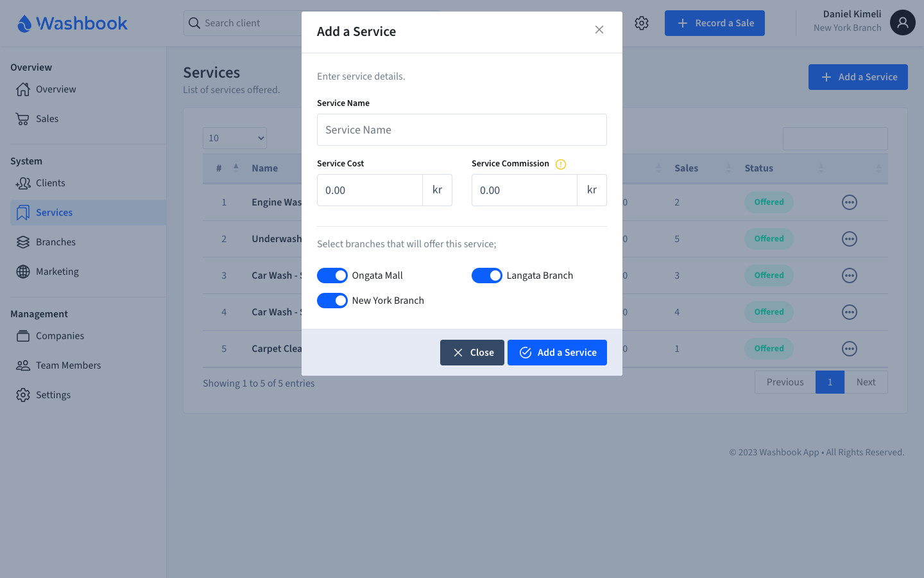924x578 pixels.
Task: Sort table by Status column
Action: point(783,168)
